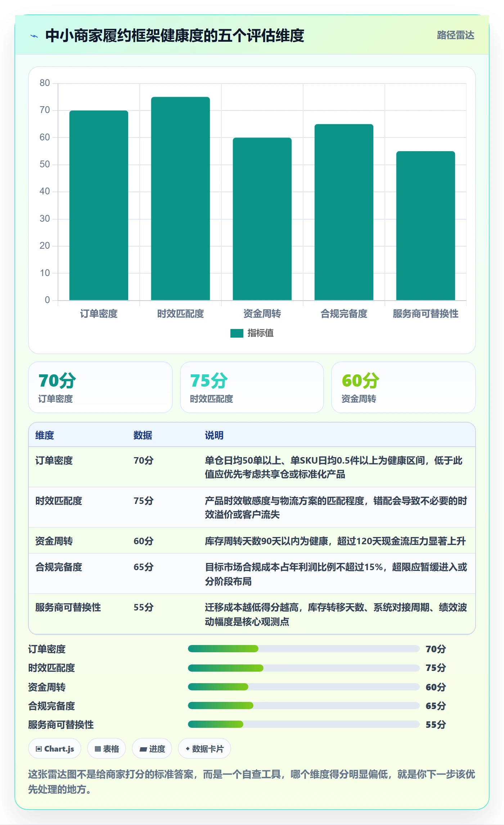Click the 时效匹配度 progress bar
The image size is (504, 825).
click(304, 668)
